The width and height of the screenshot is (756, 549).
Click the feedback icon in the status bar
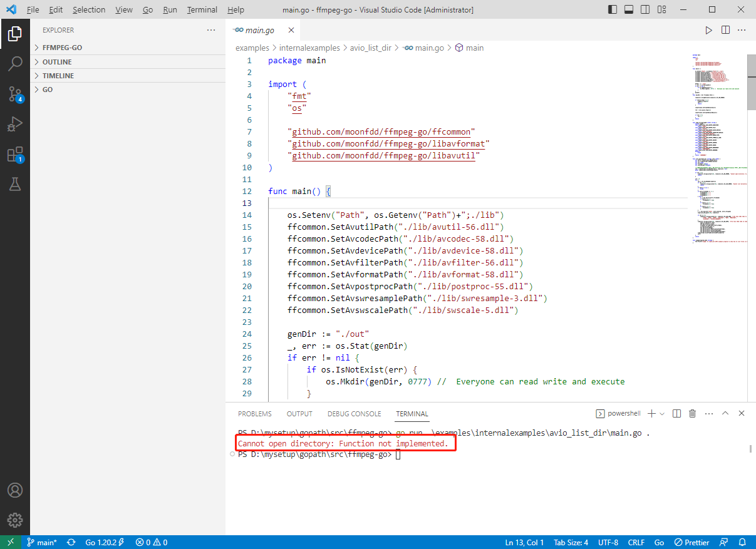coord(725,542)
